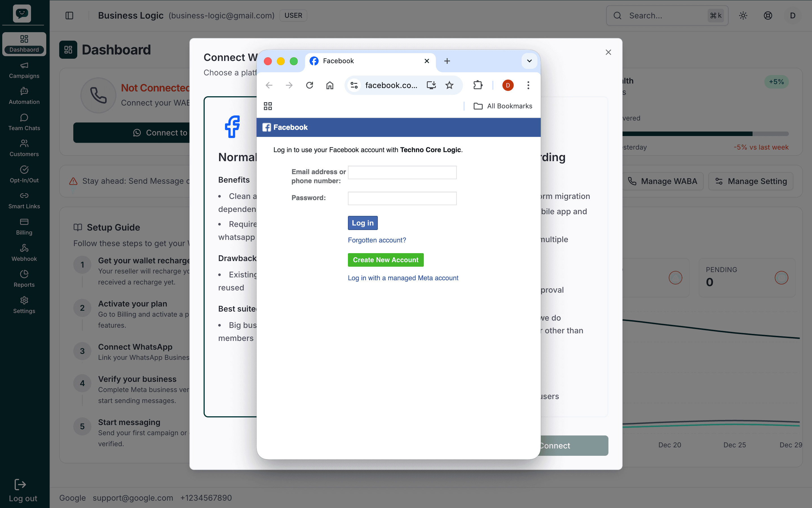Click the chat app logo in the sidebar
Viewport: 812px width, 508px height.
click(x=22, y=14)
